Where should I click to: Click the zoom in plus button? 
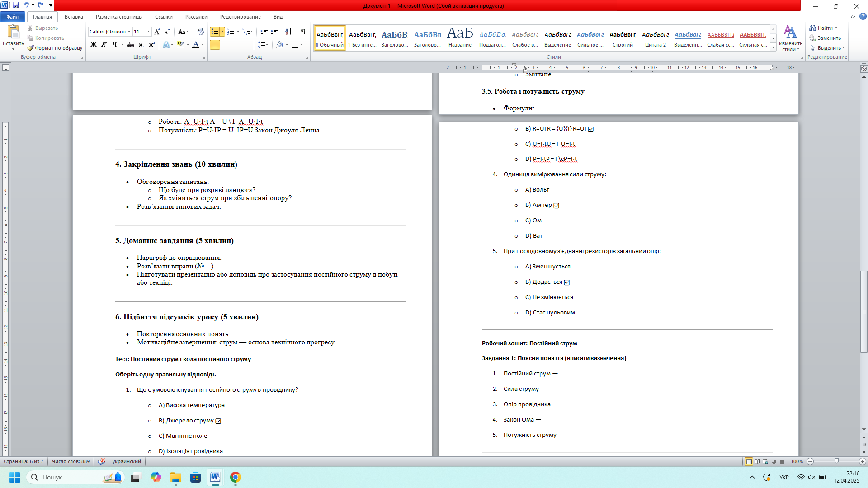[863, 461]
